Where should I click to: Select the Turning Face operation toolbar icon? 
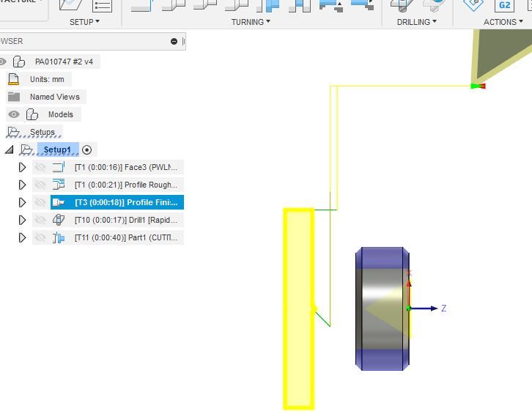click(x=142, y=6)
